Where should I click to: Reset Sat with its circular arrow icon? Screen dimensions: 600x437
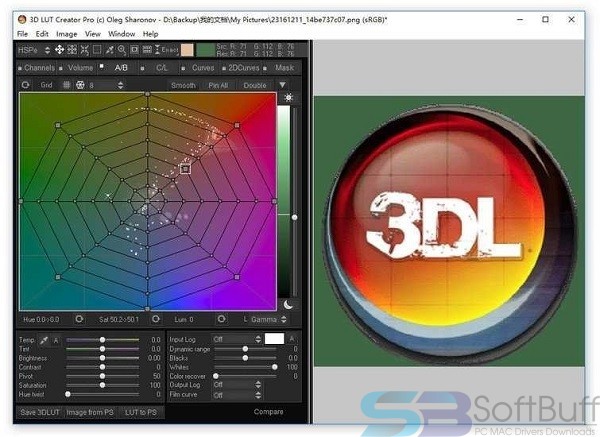click(x=156, y=319)
